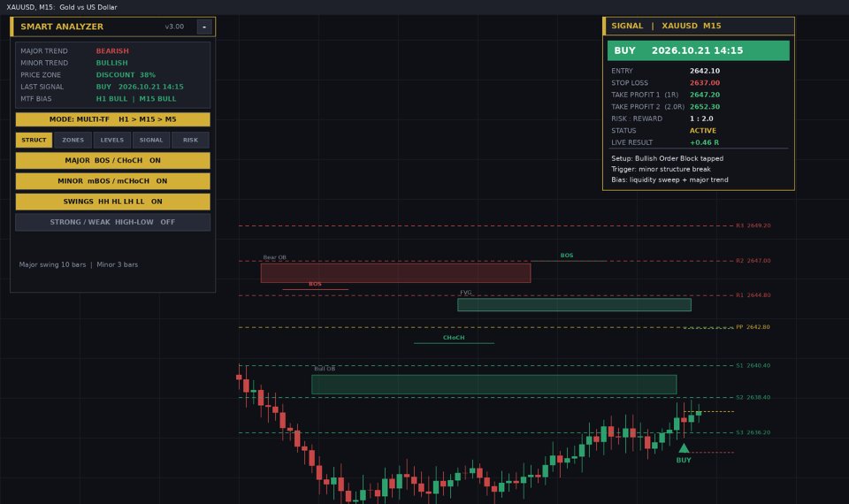849x504 pixels.
Task: Click the SMART ANALYZER panel title
Action: click(x=62, y=27)
